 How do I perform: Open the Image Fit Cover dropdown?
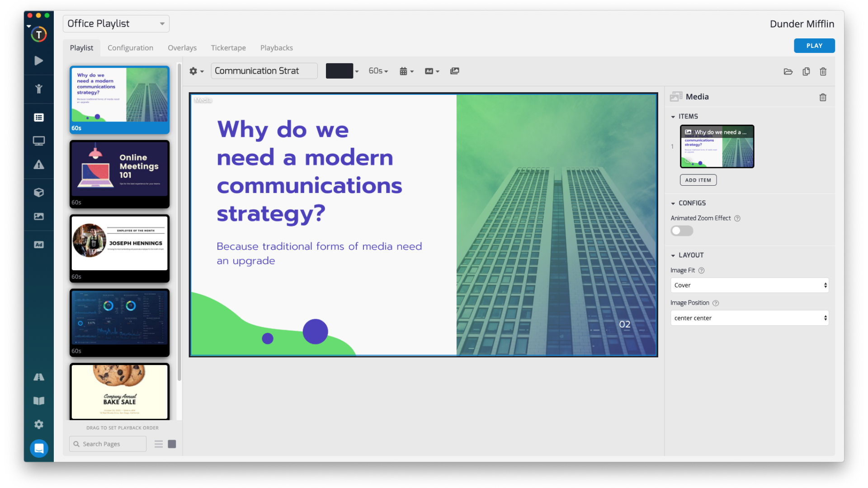(x=749, y=285)
